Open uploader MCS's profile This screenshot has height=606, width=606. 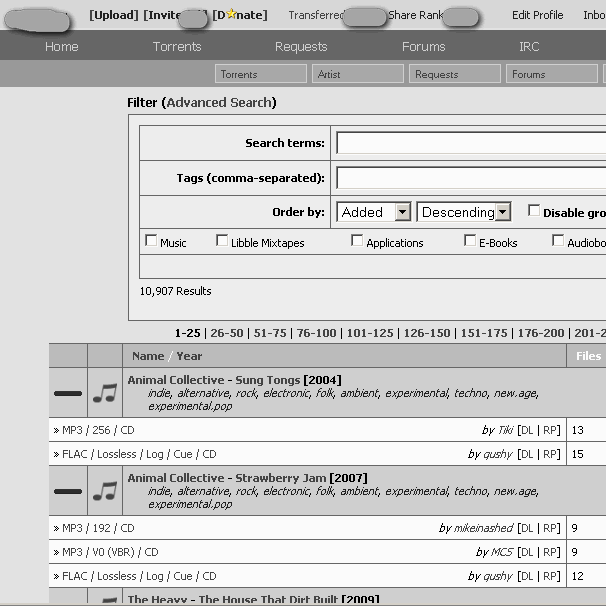pyautogui.click(x=503, y=552)
